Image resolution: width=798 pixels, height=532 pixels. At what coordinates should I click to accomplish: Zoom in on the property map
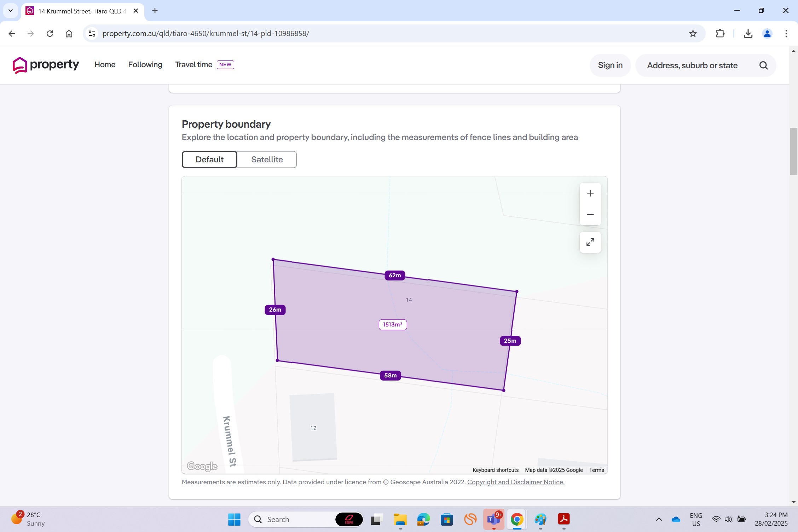click(x=590, y=193)
